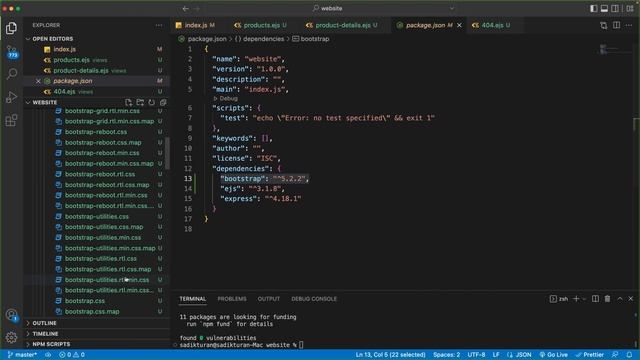Open new terminal launch profile dropdown

coord(584,299)
